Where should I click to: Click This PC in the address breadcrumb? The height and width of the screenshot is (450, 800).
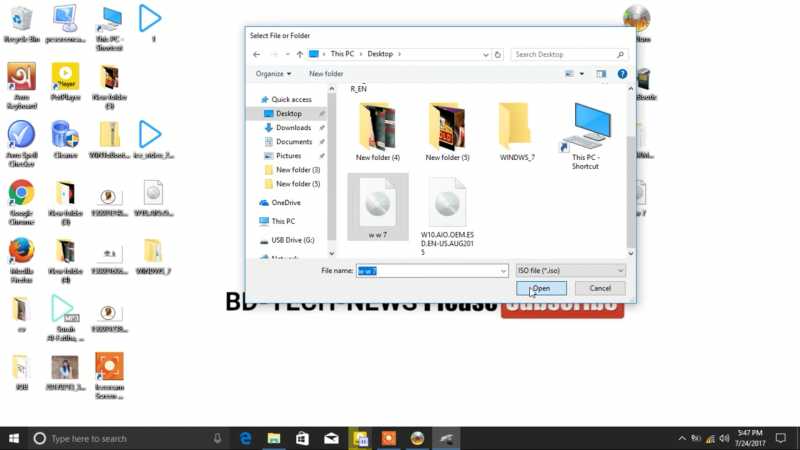[342, 54]
